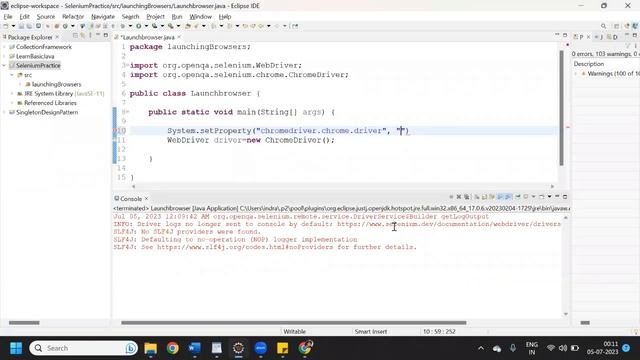This screenshot has width=640, height=360.
Task: Open the Window menu
Action: [x=200, y=17]
